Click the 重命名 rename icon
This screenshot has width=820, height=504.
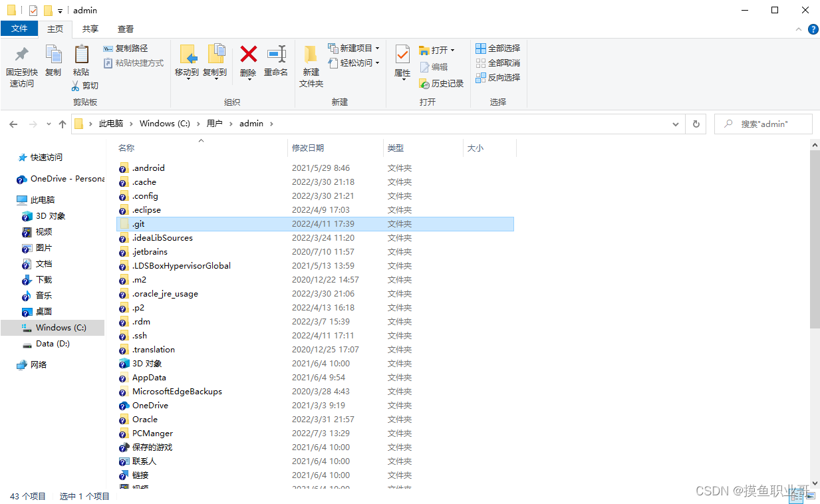point(276,61)
